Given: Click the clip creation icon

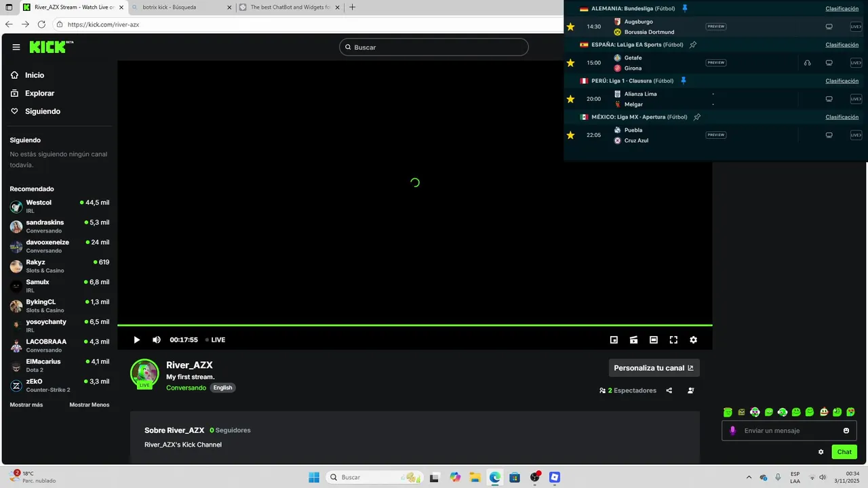Looking at the screenshot, I should pos(633,340).
